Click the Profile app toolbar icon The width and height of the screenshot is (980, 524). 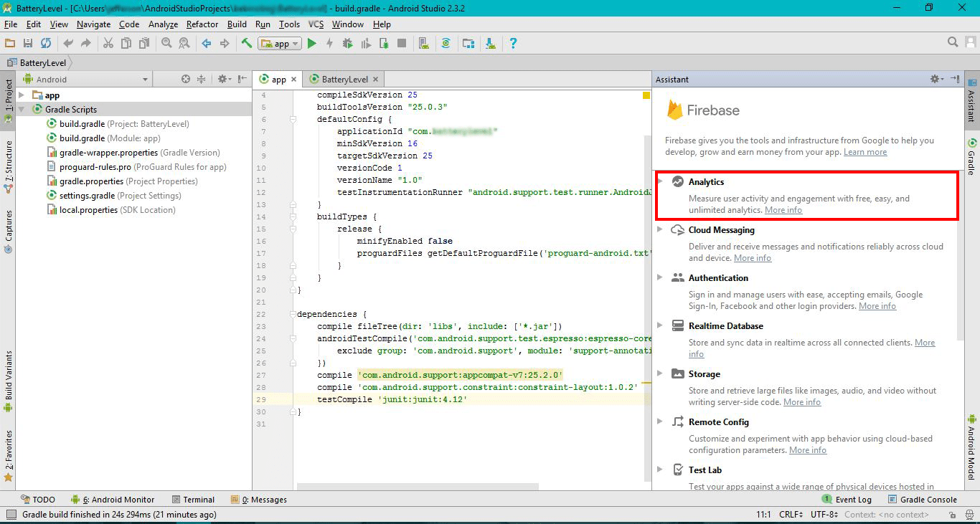pyautogui.click(x=366, y=44)
